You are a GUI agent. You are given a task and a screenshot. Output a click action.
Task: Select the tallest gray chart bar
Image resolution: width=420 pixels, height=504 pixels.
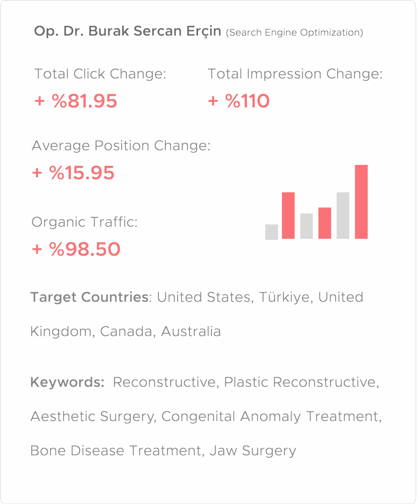[x=343, y=215]
